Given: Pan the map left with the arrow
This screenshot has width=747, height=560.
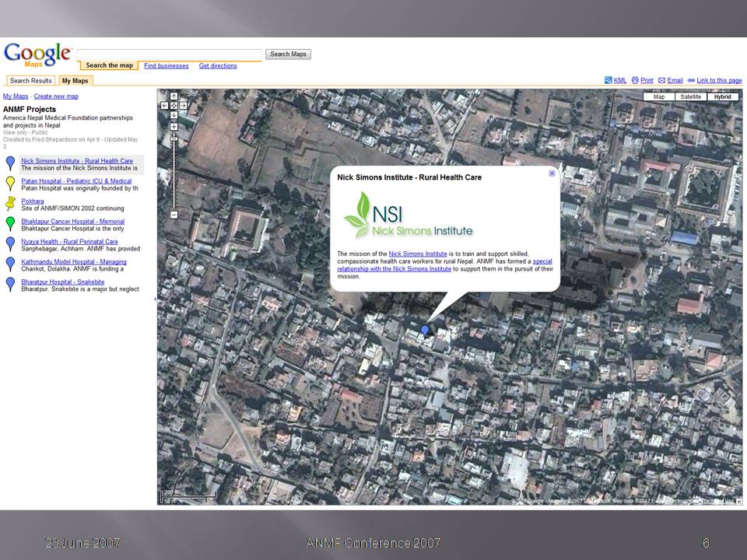Looking at the screenshot, I should pos(165,105).
